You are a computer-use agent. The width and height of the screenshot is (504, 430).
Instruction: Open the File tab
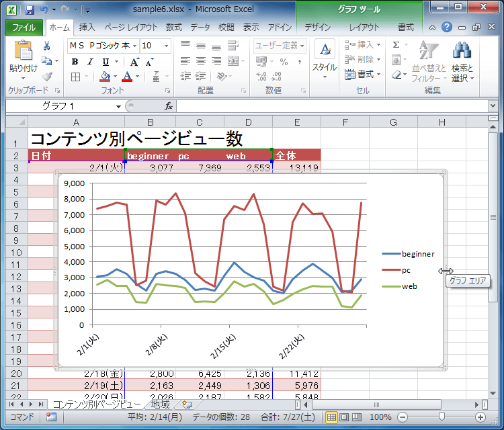pyautogui.click(x=24, y=28)
